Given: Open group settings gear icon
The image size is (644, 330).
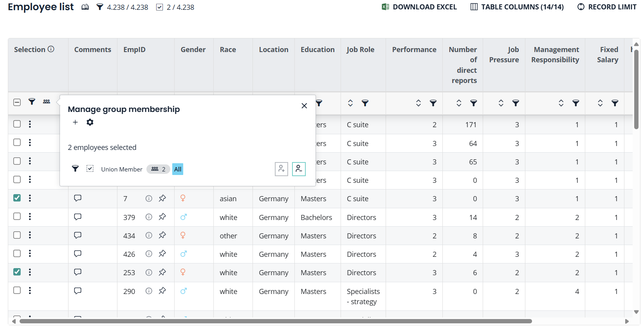Looking at the screenshot, I should (x=90, y=123).
